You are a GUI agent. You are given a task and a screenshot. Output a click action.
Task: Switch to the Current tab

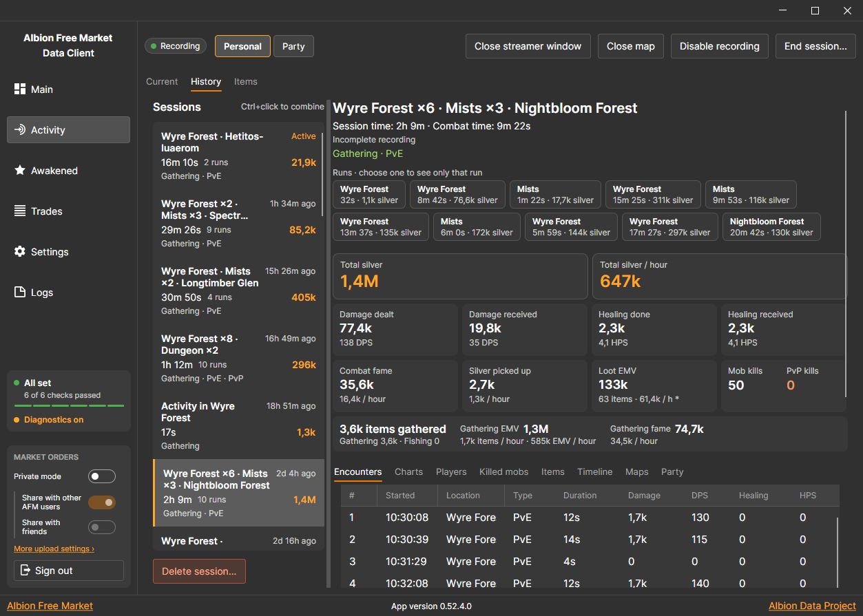162,81
